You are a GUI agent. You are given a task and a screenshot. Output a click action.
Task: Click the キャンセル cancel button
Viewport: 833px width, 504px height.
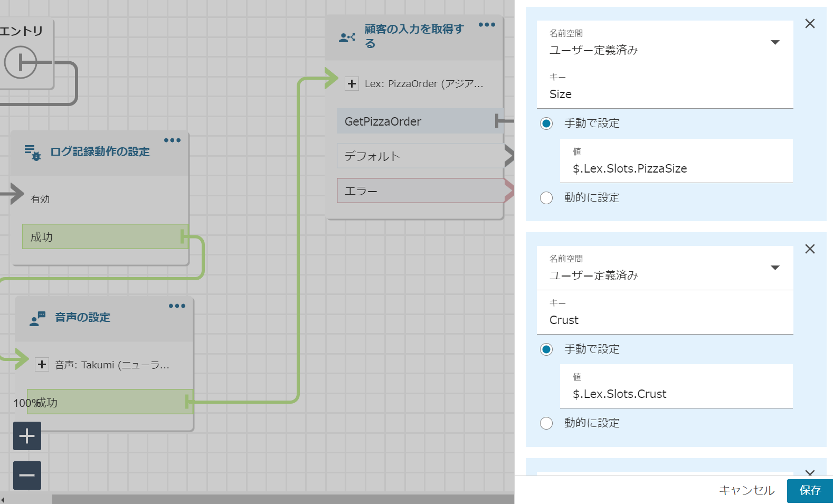pyautogui.click(x=746, y=491)
